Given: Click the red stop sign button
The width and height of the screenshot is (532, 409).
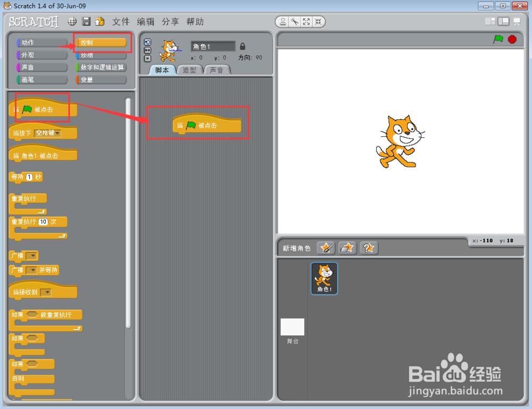Looking at the screenshot, I should click(512, 39).
